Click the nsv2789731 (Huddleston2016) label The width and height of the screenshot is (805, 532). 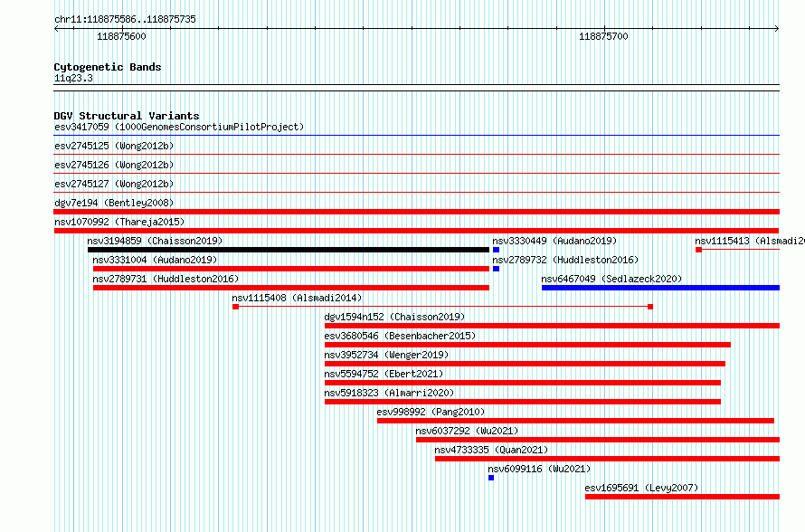coord(166,279)
